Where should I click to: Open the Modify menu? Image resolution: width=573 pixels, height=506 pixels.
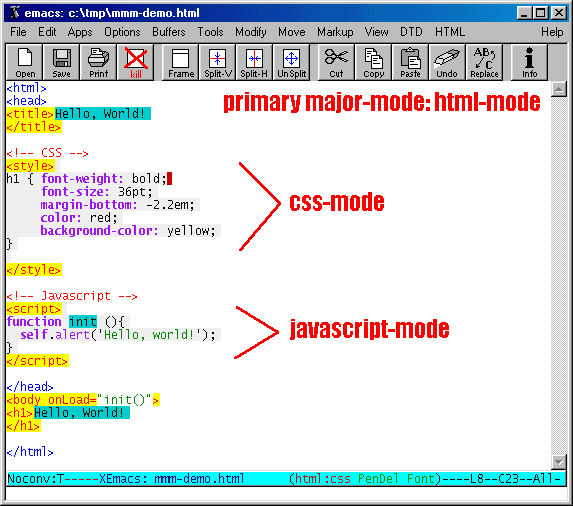[251, 32]
